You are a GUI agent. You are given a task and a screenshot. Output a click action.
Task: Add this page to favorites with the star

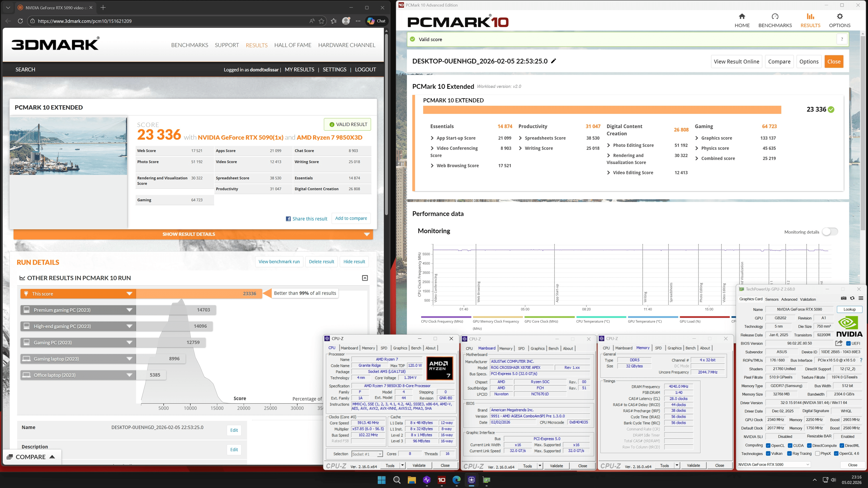(x=321, y=21)
